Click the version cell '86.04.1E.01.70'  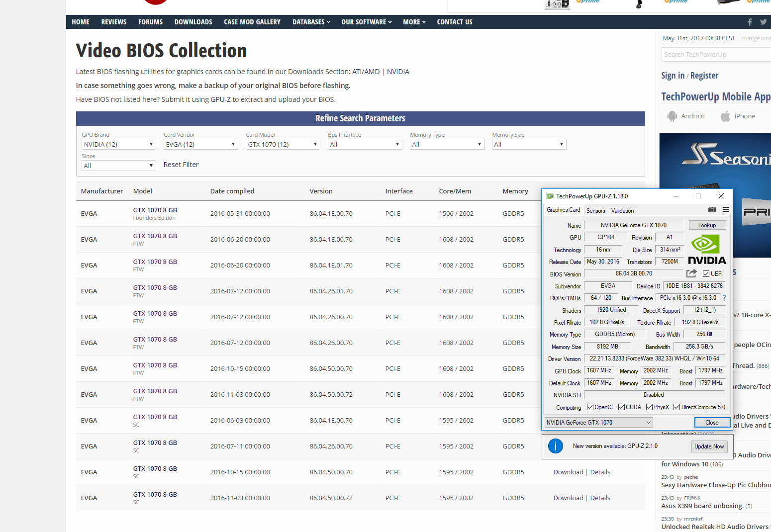pos(331,265)
